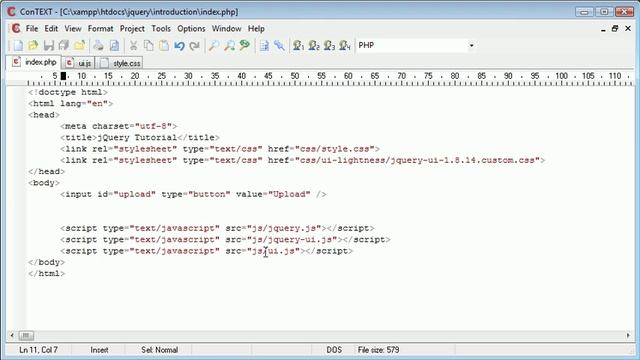Click the Insert mode status bar entry
This screenshot has height=360, width=640.
point(99,350)
